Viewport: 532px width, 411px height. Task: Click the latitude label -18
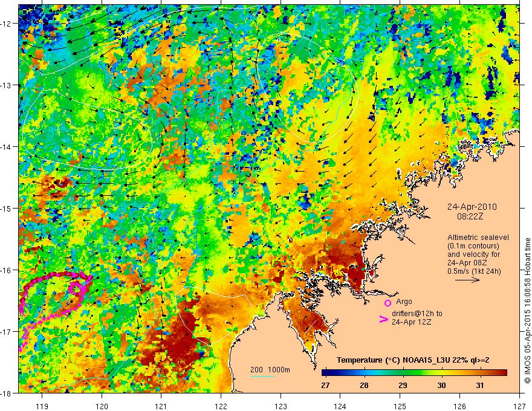click(7, 393)
